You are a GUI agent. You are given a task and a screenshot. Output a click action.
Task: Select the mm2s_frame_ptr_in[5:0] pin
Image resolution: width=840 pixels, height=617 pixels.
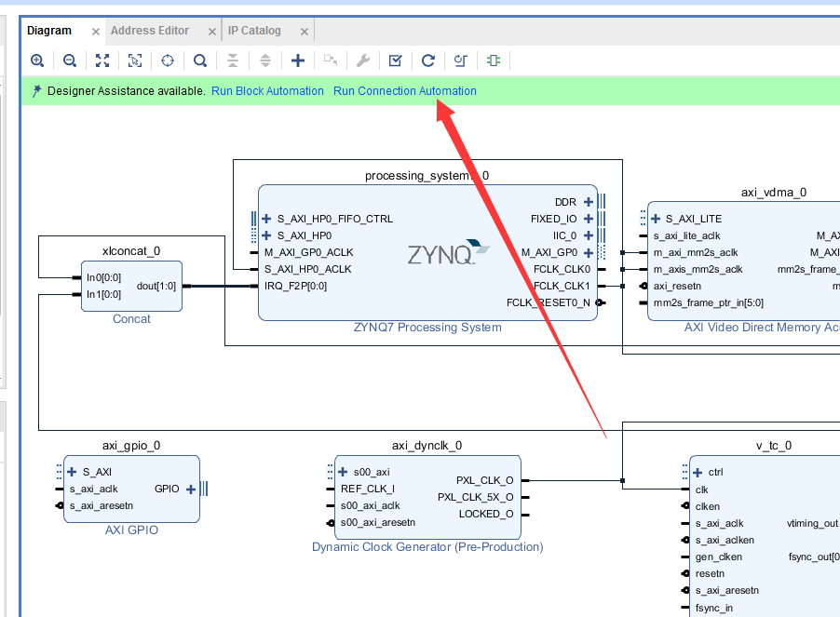pyautogui.click(x=708, y=302)
